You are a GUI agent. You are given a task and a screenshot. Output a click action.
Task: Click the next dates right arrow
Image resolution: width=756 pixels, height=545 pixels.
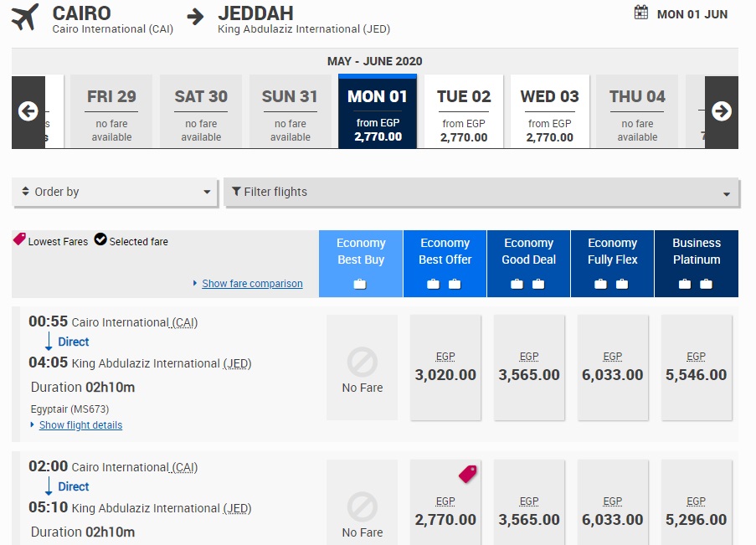(x=721, y=111)
